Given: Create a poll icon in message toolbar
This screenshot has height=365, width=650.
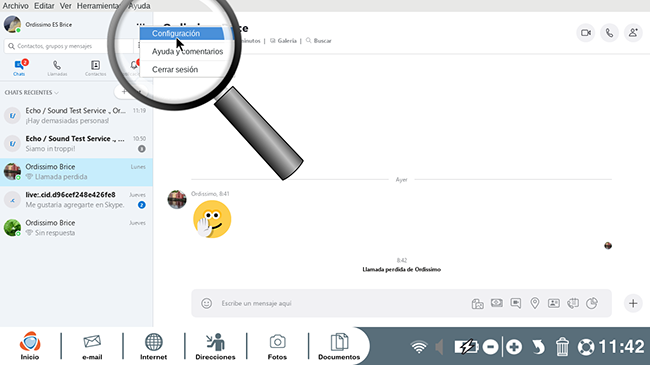Looking at the screenshot, I should pos(592,303).
